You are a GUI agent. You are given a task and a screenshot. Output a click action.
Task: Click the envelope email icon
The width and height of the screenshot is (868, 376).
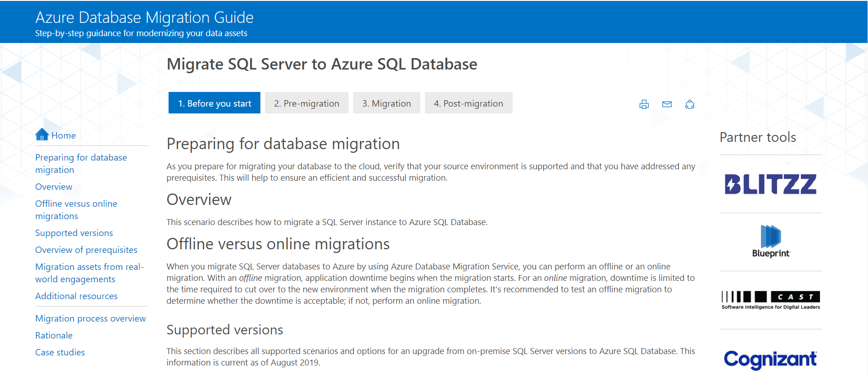coord(667,104)
